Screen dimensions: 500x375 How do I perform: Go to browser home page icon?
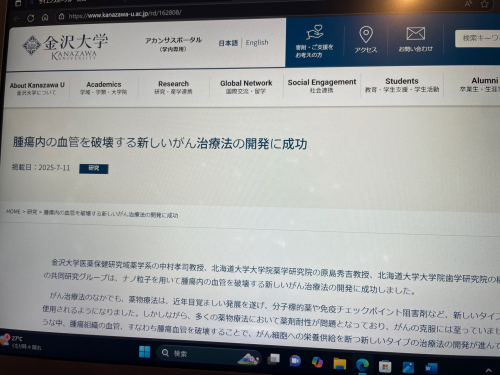(45, 17)
